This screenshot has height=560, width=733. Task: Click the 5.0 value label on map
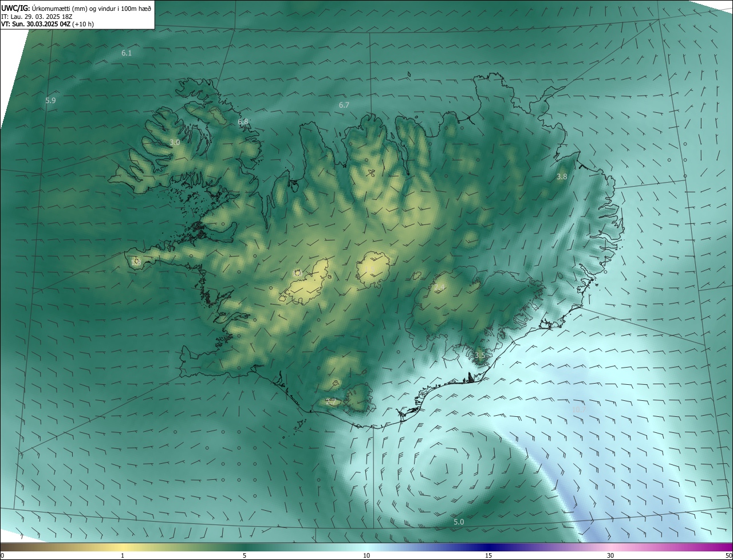click(x=459, y=522)
